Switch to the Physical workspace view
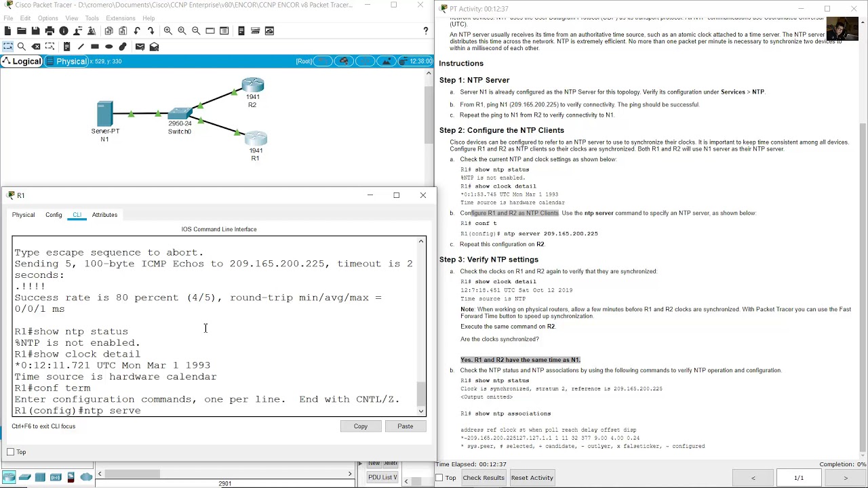This screenshot has width=868, height=488. click(65, 62)
